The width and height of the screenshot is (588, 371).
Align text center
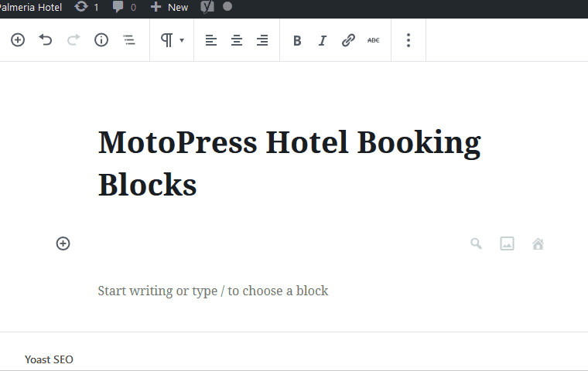pos(237,40)
